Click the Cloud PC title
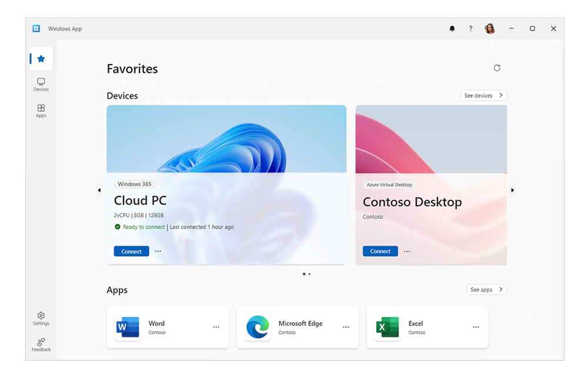Image resolution: width=588 pixels, height=377 pixels. click(x=141, y=200)
